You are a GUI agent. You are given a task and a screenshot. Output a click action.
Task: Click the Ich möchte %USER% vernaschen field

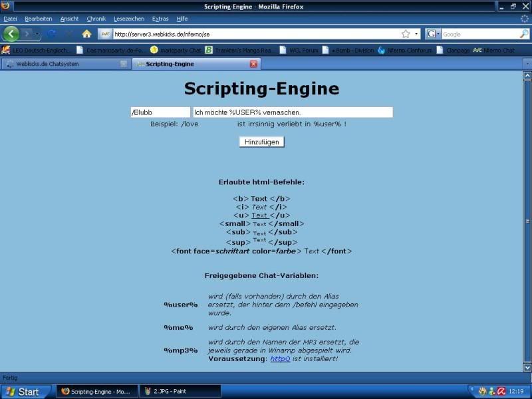click(x=293, y=112)
